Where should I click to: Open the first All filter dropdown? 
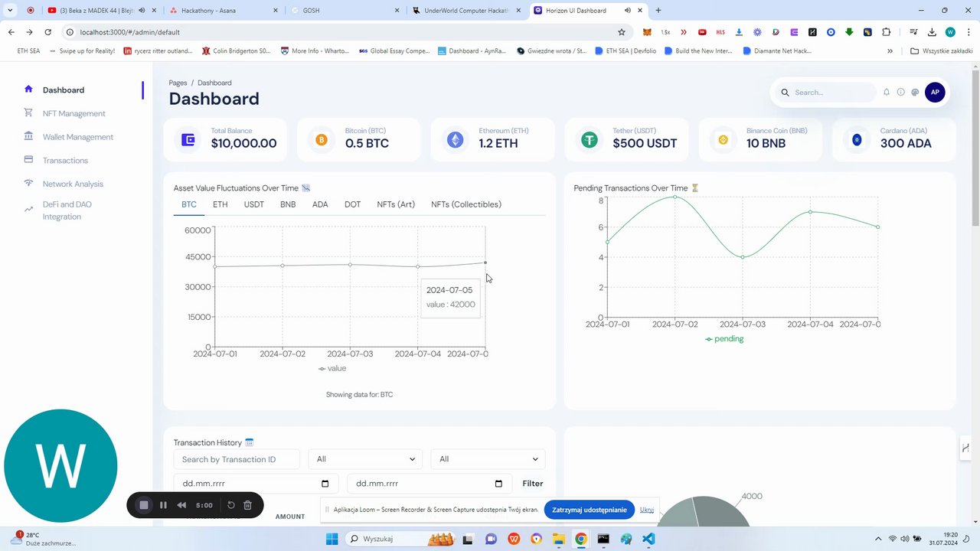click(x=365, y=459)
